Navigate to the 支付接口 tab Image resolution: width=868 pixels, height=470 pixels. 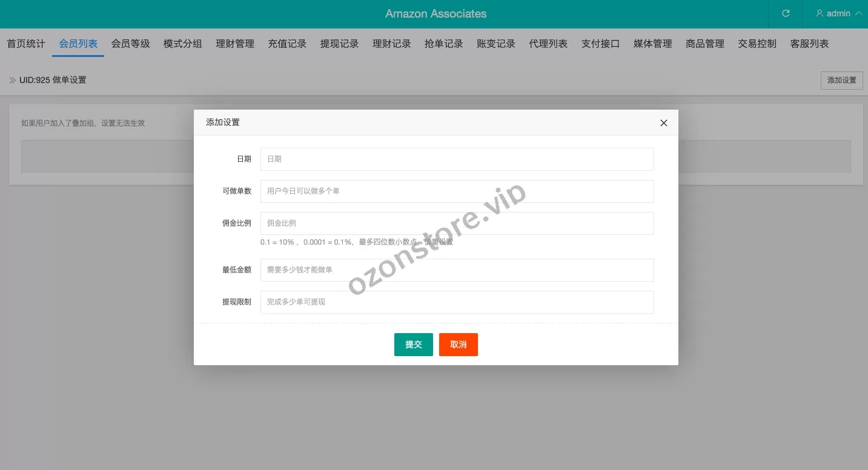point(600,44)
